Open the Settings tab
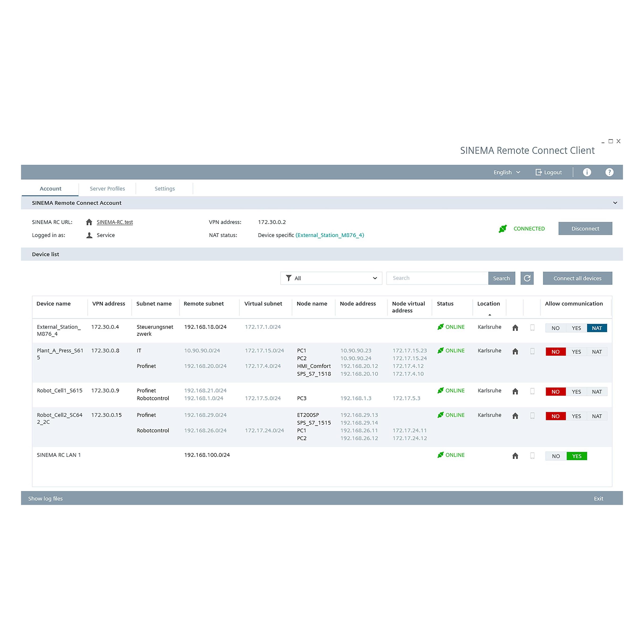The height and width of the screenshot is (644, 644). tap(165, 189)
